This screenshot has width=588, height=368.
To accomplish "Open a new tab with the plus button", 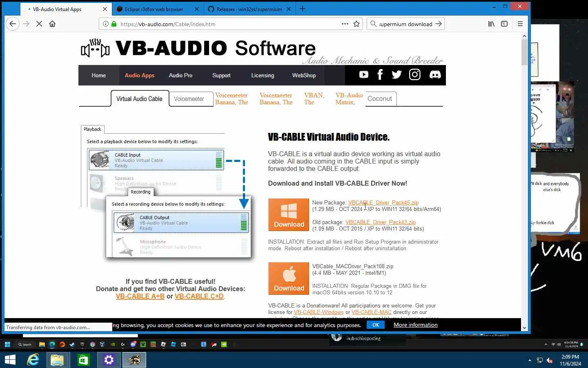I will point(303,9).
